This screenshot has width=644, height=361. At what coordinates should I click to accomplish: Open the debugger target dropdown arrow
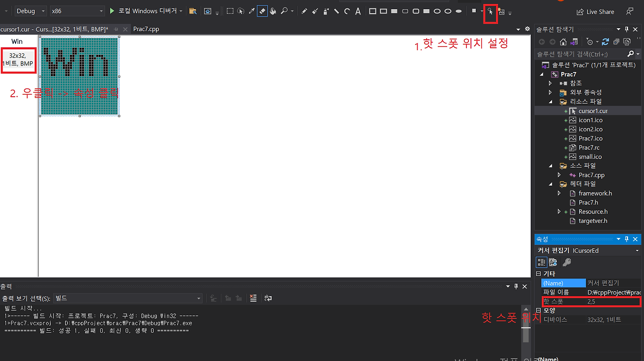(181, 11)
